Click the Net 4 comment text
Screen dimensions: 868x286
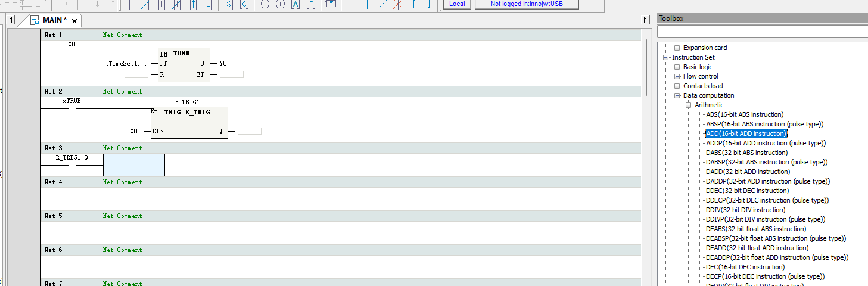[x=122, y=182]
